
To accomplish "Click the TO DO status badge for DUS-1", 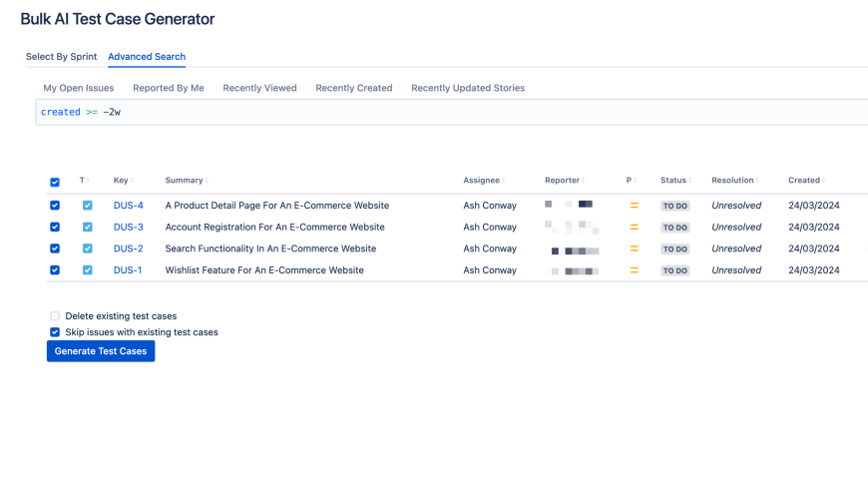I will 674,270.
